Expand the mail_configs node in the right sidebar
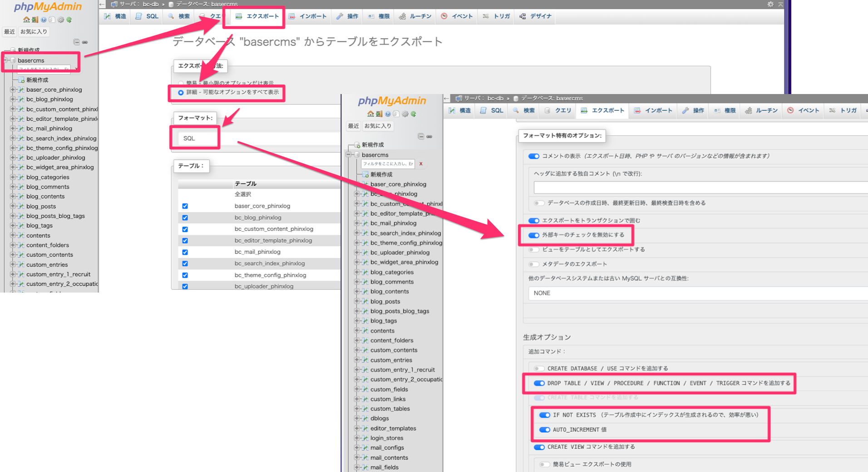 pos(357,447)
